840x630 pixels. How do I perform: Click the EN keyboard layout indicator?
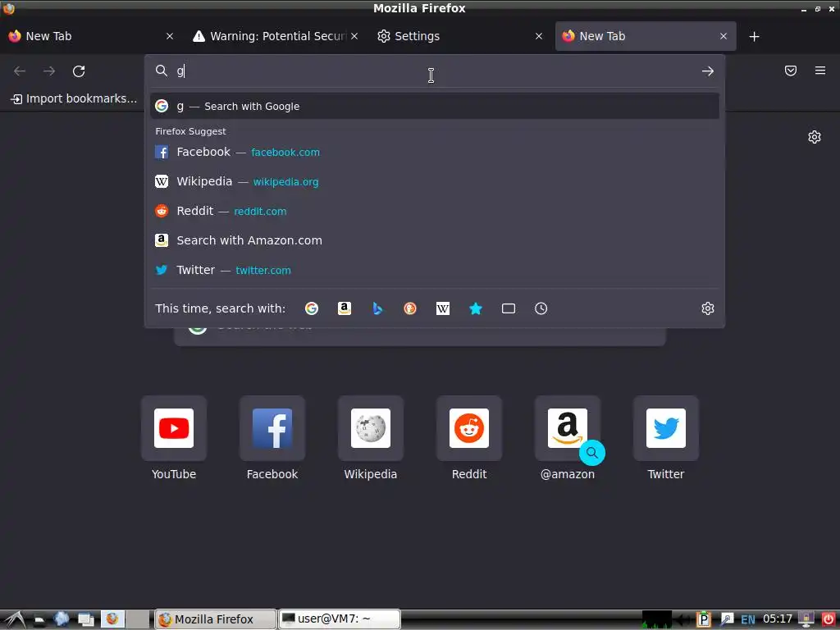[x=748, y=620]
